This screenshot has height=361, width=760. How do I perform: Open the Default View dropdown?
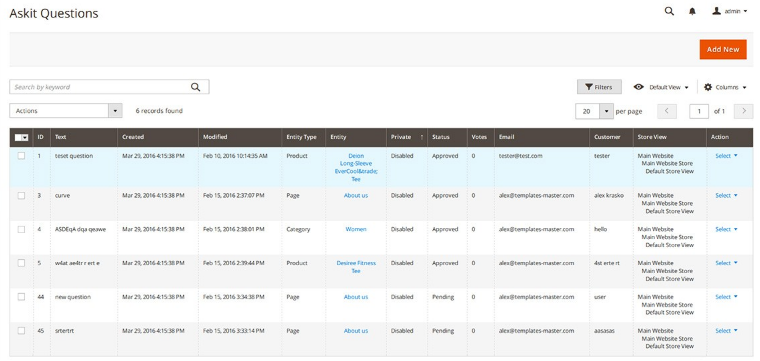[661, 87]
